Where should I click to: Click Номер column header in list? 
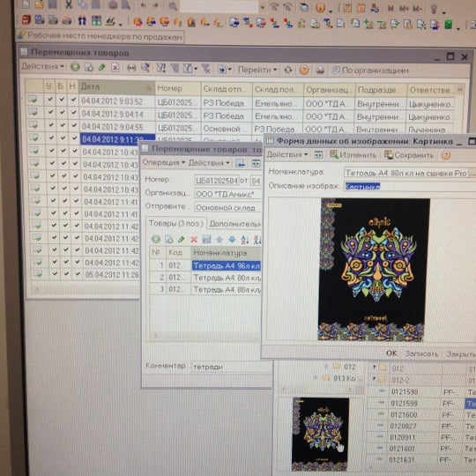pos(178,88)
